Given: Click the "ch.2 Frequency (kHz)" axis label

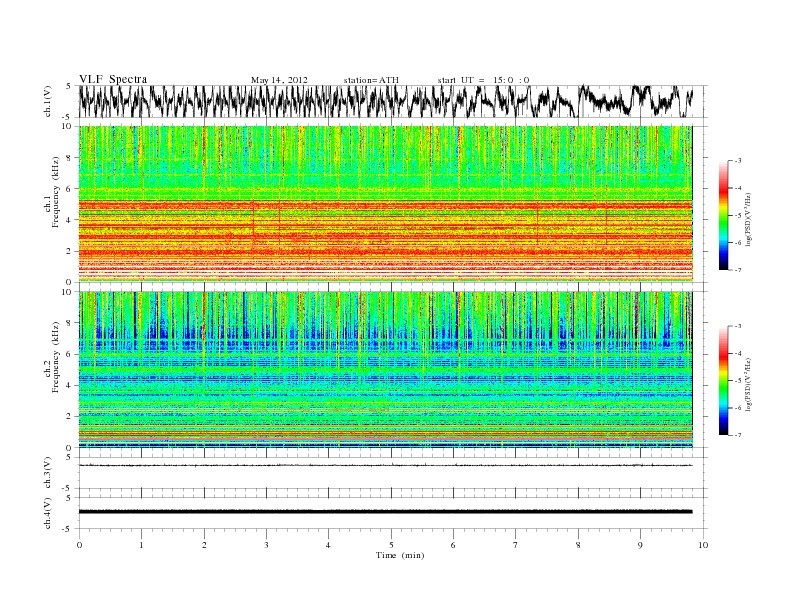Looking at the screenshot, I should coord(52,356).
